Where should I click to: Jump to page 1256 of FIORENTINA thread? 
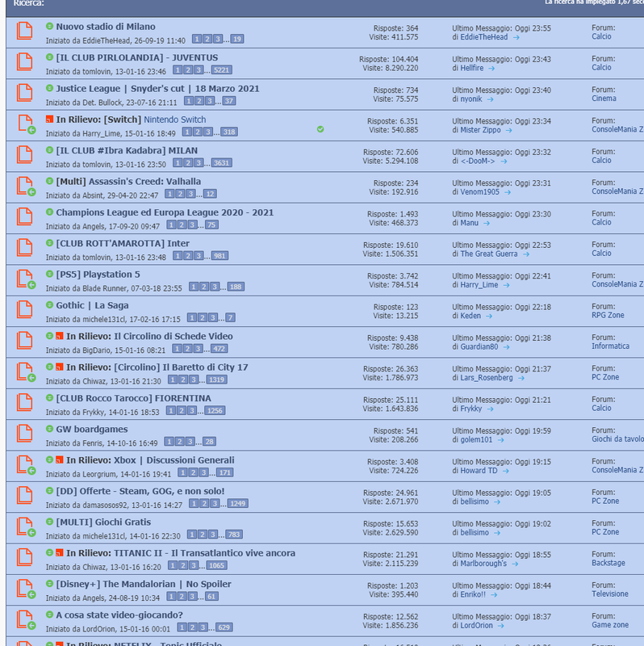click(215, 411)
